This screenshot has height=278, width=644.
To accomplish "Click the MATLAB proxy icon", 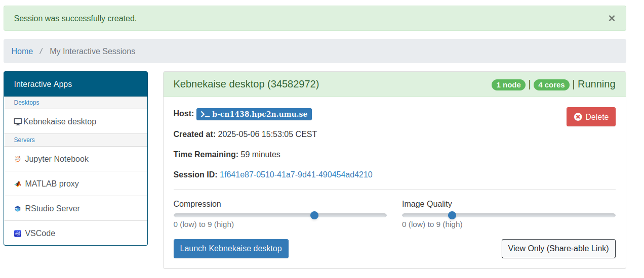I will (x=18, y=184).
